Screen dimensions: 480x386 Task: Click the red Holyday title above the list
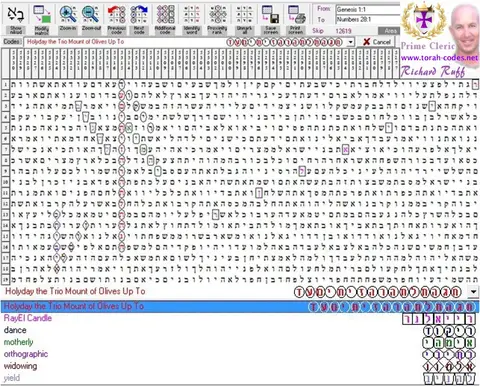[x=75, y=291]
